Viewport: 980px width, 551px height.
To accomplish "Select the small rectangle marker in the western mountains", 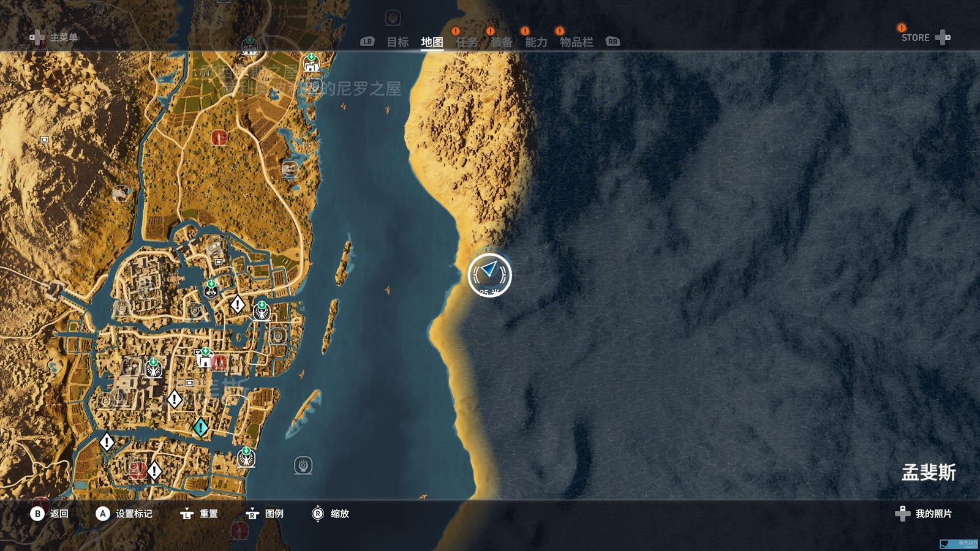I will click(x=44, y=140).
